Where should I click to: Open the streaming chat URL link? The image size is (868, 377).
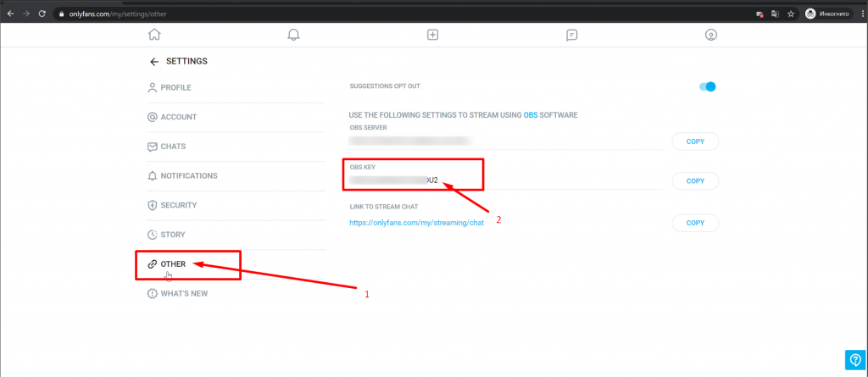click(417, 223)
